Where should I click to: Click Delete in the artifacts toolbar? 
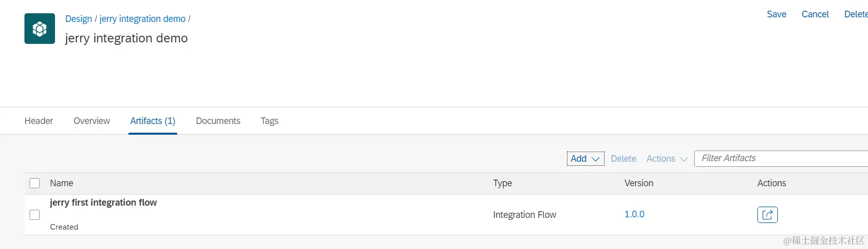pyautogui.click(x=623, y=159)
